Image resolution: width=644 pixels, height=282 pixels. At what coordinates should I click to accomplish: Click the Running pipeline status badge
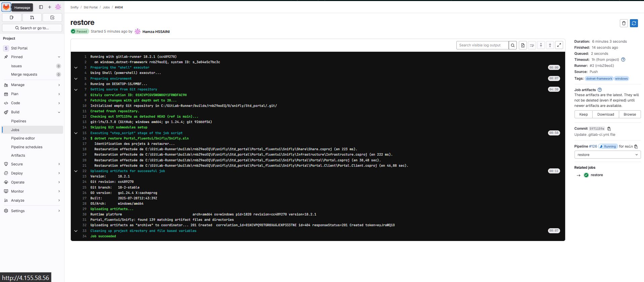click(608, 147)
